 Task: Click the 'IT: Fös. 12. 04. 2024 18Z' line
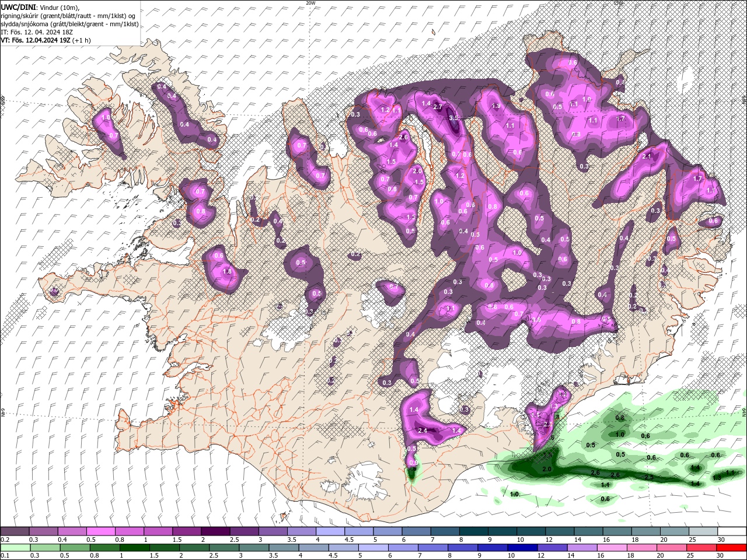(36, 32)
